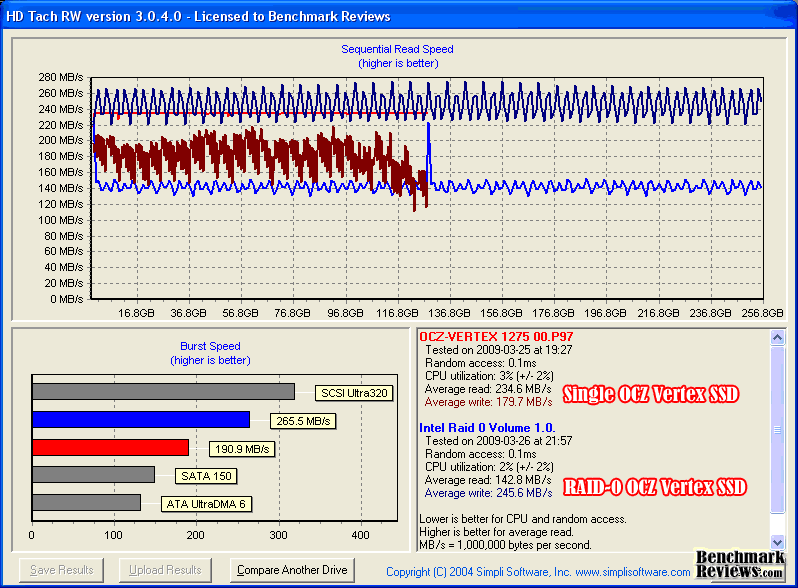Select the OCZ-VERTEX 1275 00.P97 heading
This screenshot has width=798, height=588.
[496, 337]
